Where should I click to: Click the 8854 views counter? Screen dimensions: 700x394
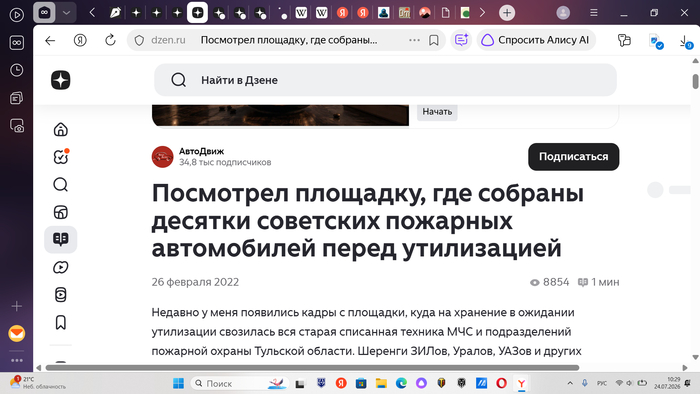pyautogui.click(x=550, y=282)
